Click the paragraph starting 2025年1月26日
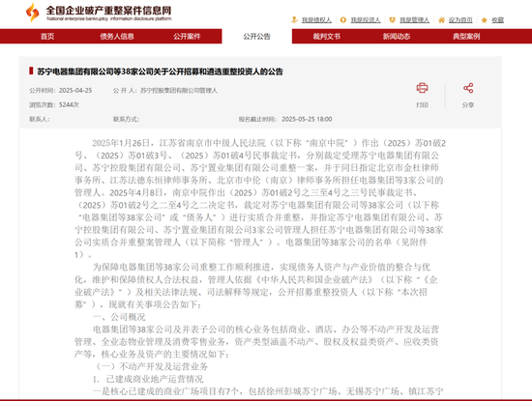Image resolution: width=532 pixels, height=401 pixels. click(260, 199)
